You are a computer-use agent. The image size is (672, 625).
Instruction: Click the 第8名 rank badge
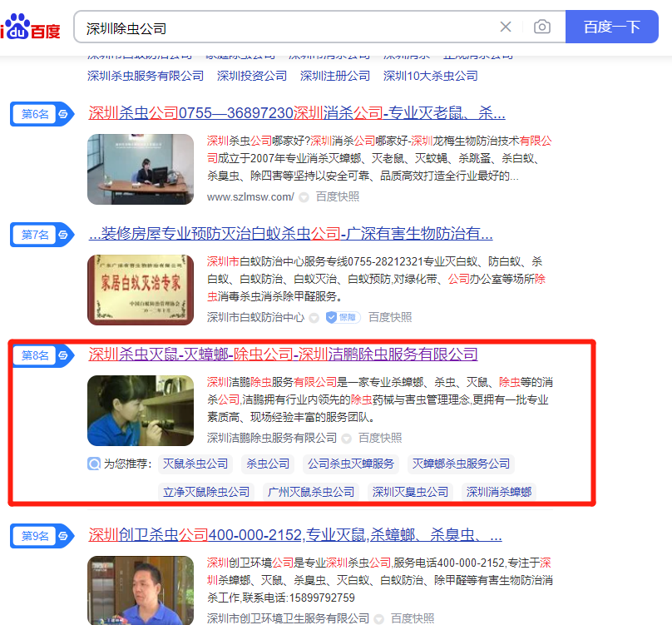pyautogui.click(x=42, y=355)
